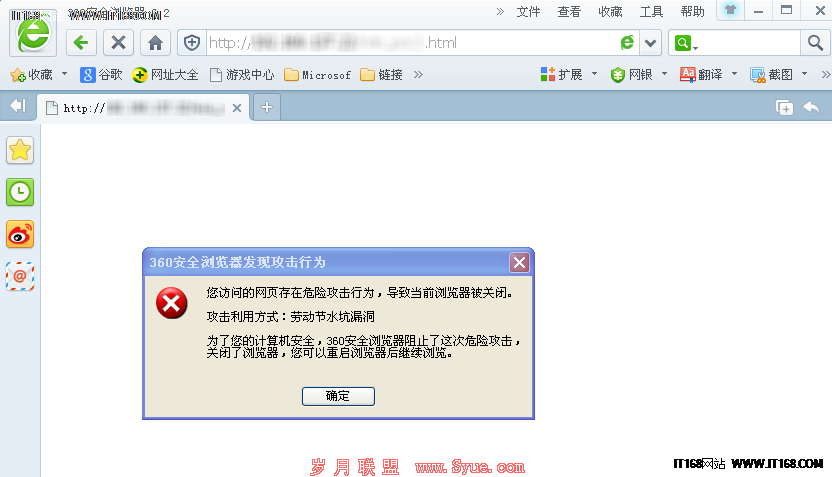Open Weibo icon in sidebar

coord(20,234)
